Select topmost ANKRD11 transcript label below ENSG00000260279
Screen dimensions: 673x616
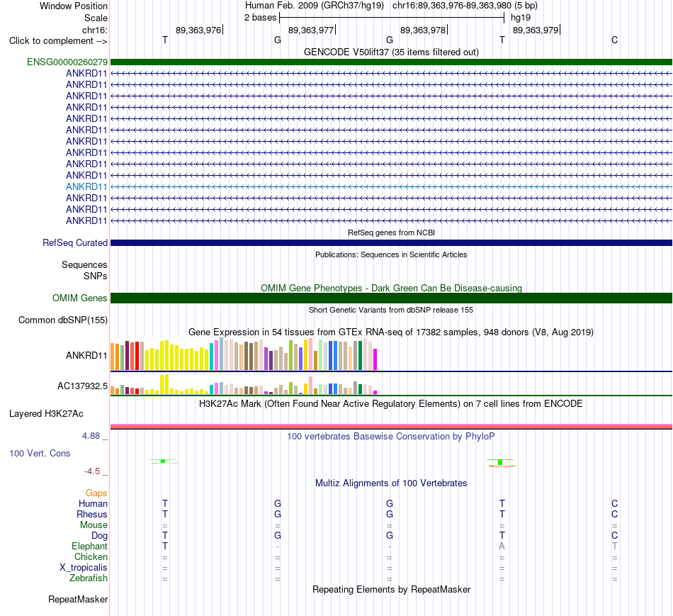click(x=86, y=73)
